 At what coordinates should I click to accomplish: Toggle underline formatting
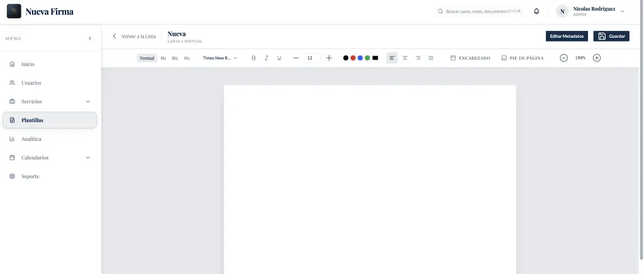point(279,58)
